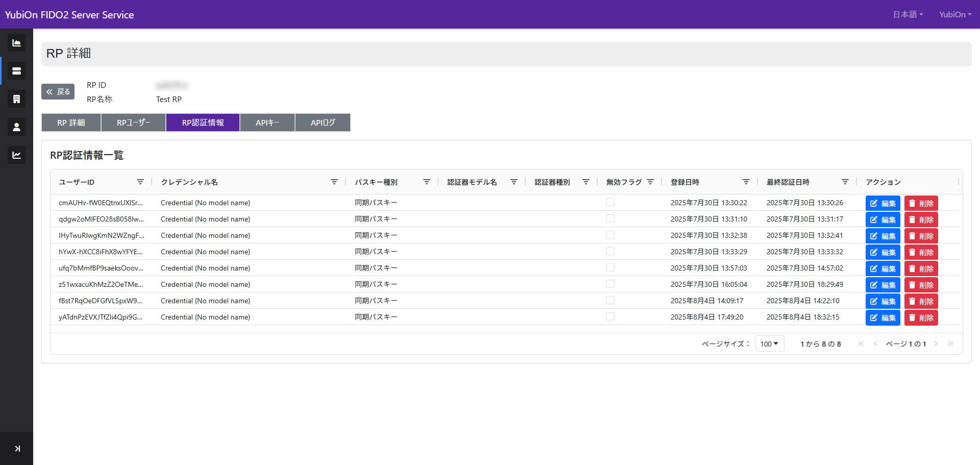
Task: Toggle 無効フラグ checkbox for z51wxacuKhMzZ2OeTMe row
Action: pyautogui.click(x=610, y=284)
